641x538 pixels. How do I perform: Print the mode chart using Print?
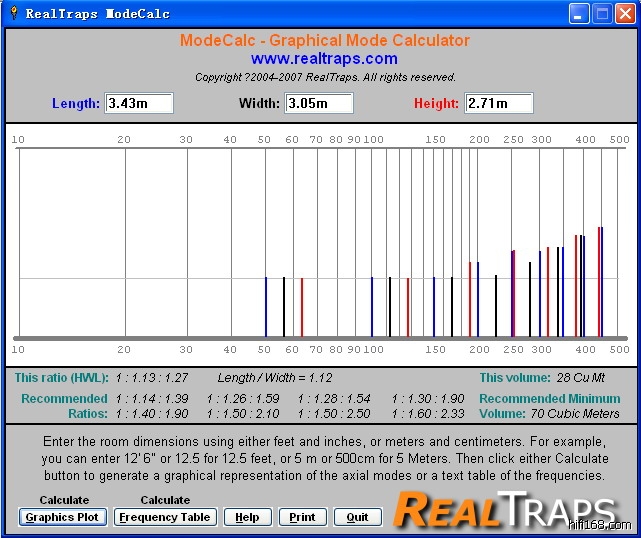[302, 517]
